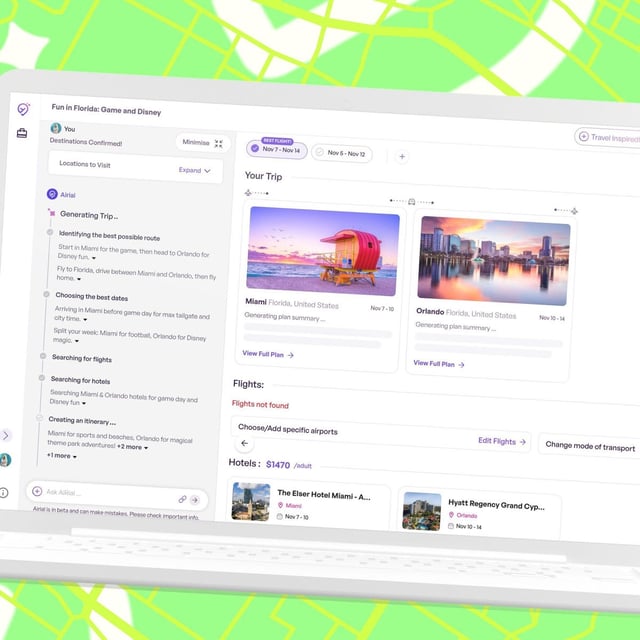Image resolution: width=640 pixels, height=640 pixels.
Task: Open View Full Plan for Miami
Action: click(x=268, y=354)
